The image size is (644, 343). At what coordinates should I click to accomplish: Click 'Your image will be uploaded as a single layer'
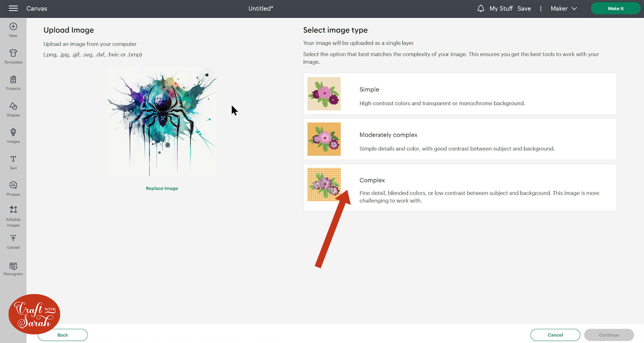[358, 43]
